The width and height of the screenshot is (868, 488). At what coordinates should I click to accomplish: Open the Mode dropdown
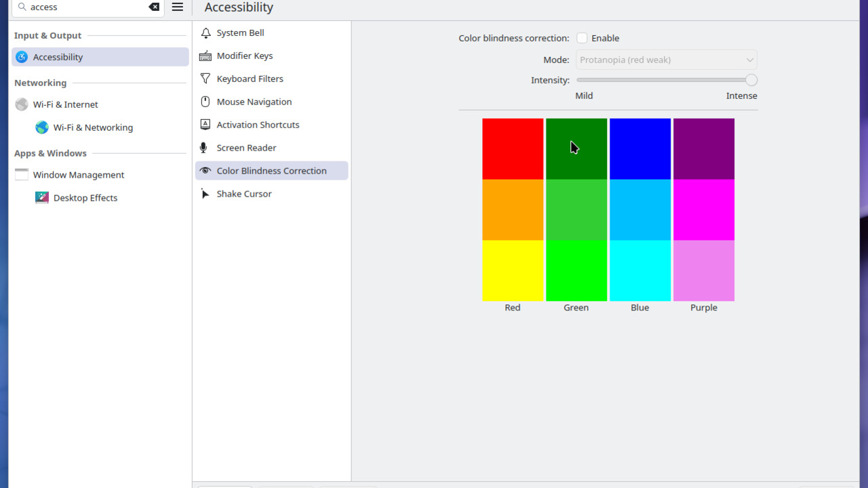pos(667,60)
